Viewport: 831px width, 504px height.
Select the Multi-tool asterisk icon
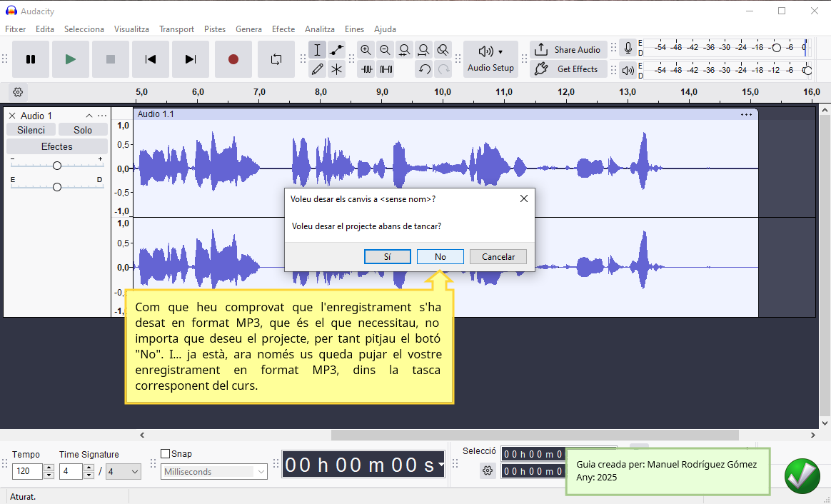tap(336, 69)
